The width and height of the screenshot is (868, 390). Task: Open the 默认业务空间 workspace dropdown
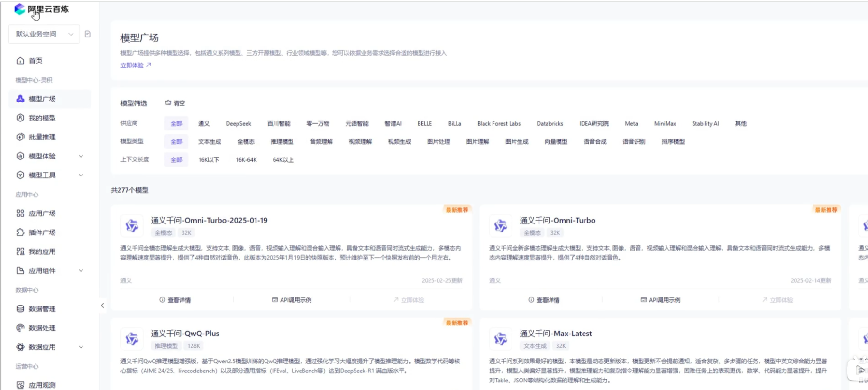click(x=44, y=34)
